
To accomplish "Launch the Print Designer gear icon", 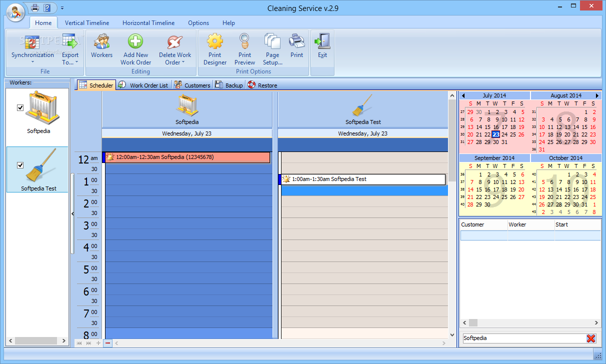I will 215,42.
